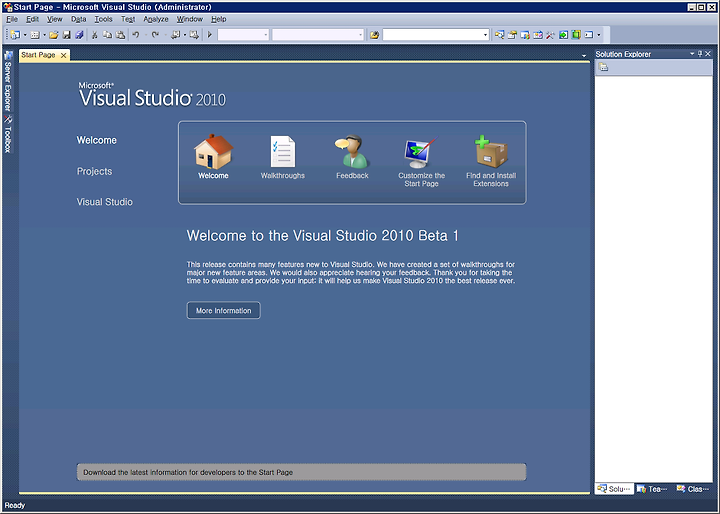Click the Navigate Backward icon
This screenshot has width=720, height=514.
pos(175,35)
